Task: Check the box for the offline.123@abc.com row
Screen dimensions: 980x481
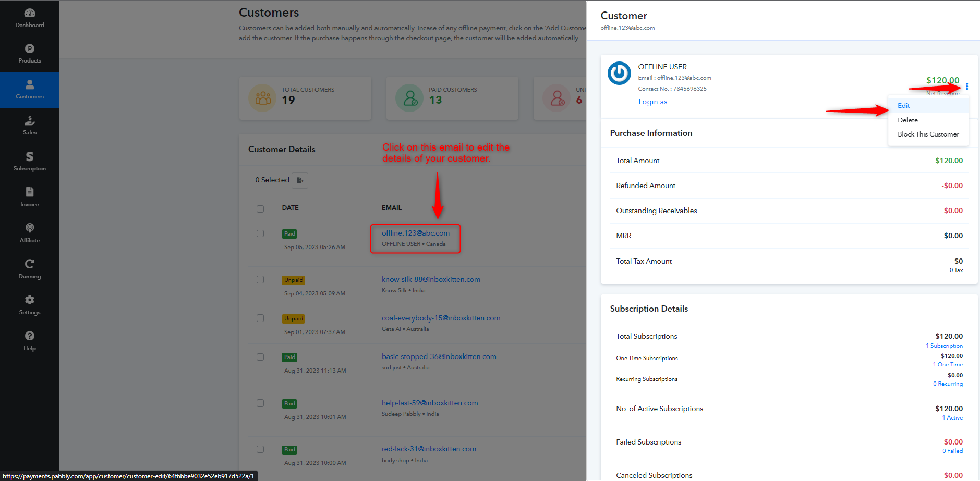Action: click(260, 233)
